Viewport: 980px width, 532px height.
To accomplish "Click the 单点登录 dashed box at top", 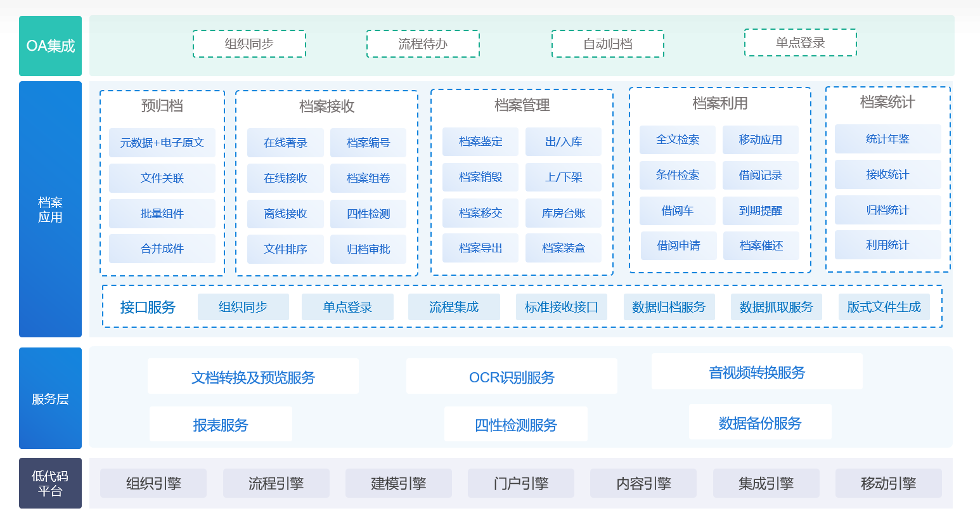I will (800, 42).
